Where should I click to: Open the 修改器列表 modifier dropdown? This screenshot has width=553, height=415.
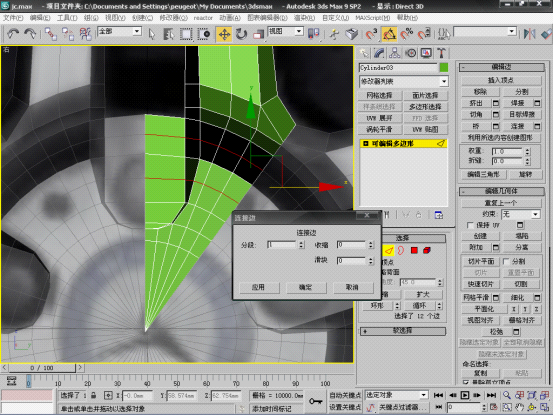pos(403,81)
